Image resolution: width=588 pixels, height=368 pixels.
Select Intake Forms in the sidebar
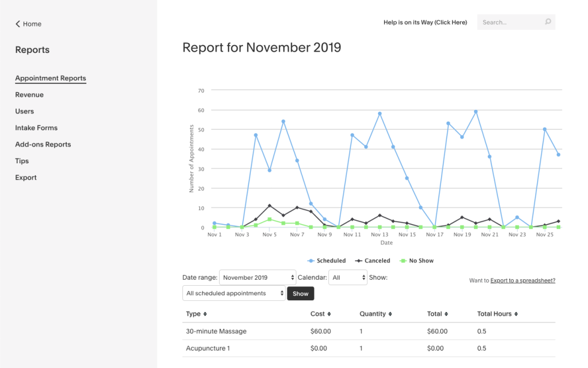click(x=36, y=128)
